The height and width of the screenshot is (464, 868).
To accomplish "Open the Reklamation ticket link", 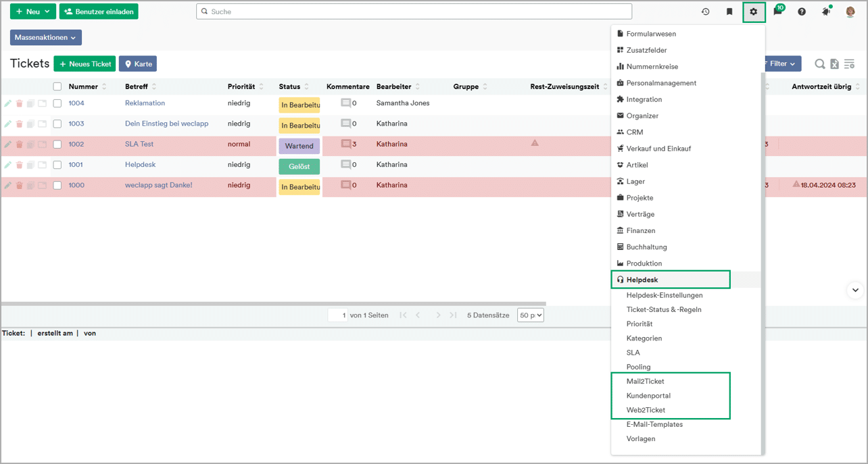I will 145,103.
